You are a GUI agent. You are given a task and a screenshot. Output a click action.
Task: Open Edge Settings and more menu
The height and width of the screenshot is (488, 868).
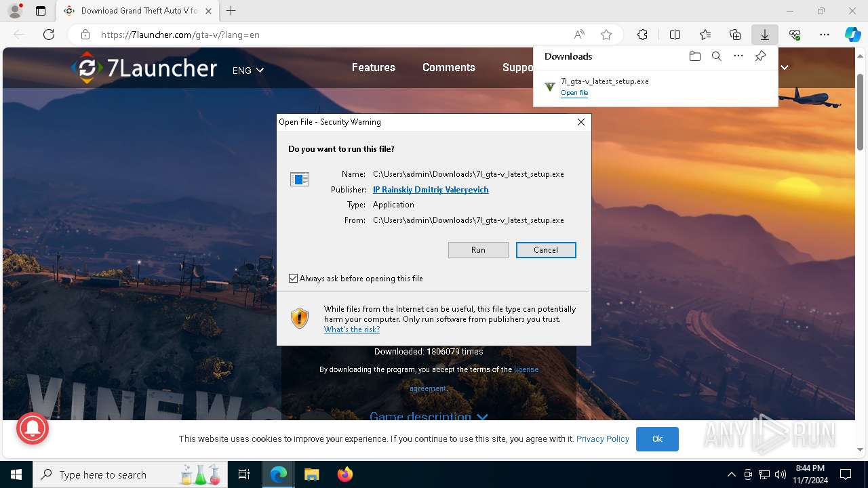tap(825, 35)
